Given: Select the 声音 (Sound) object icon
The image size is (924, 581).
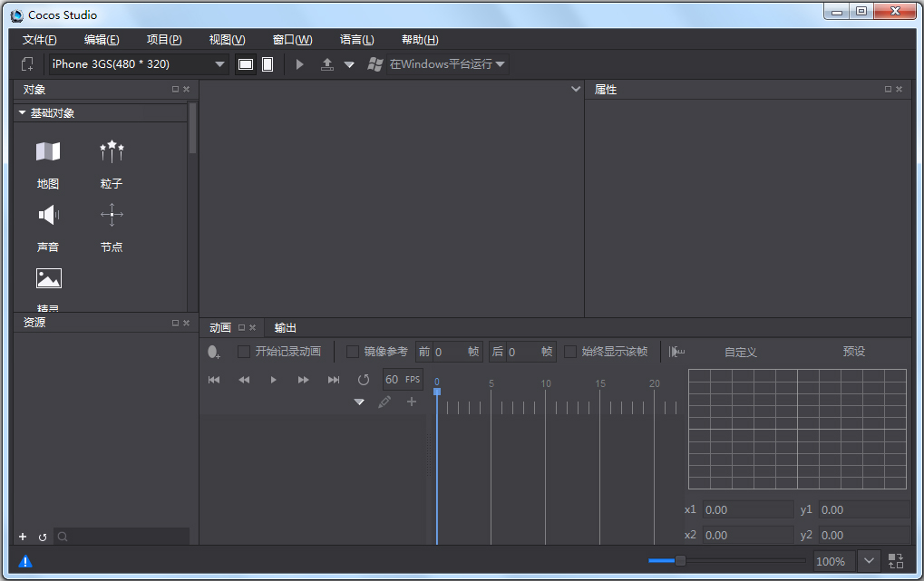Looking at the screenshot, I should pyautogui.click(x=48, y=216).
